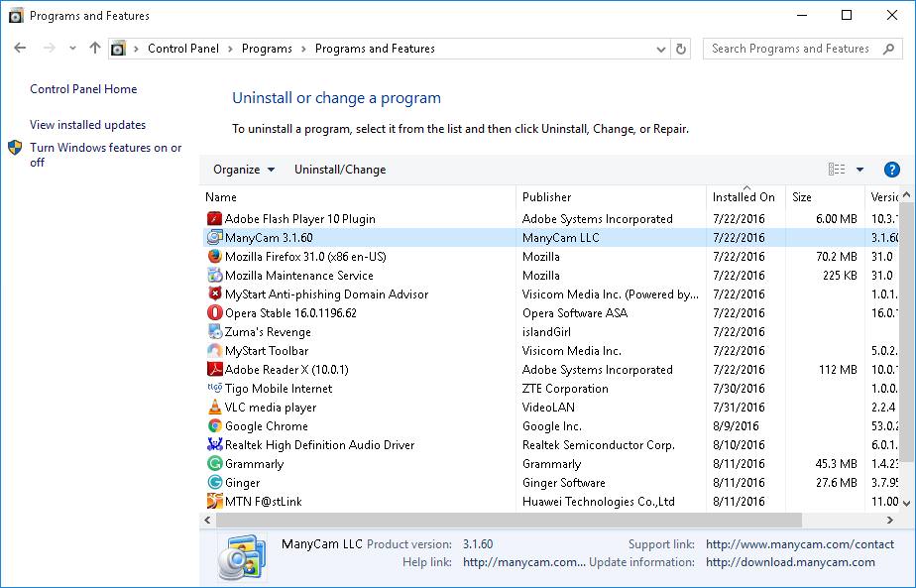The width and height of the screenshot is (916, 588).
Task: Click the horizontal scrollbar left arrow
Action: pos(207,520)
